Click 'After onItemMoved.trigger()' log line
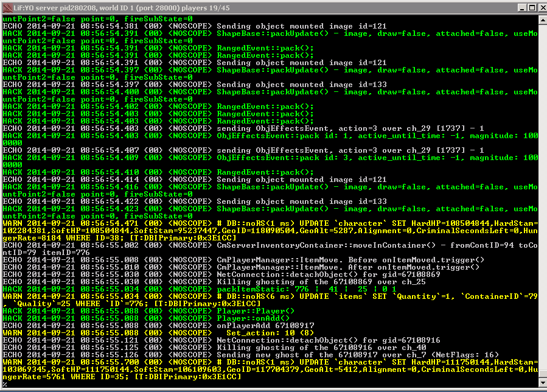 [x=241, y=267]
